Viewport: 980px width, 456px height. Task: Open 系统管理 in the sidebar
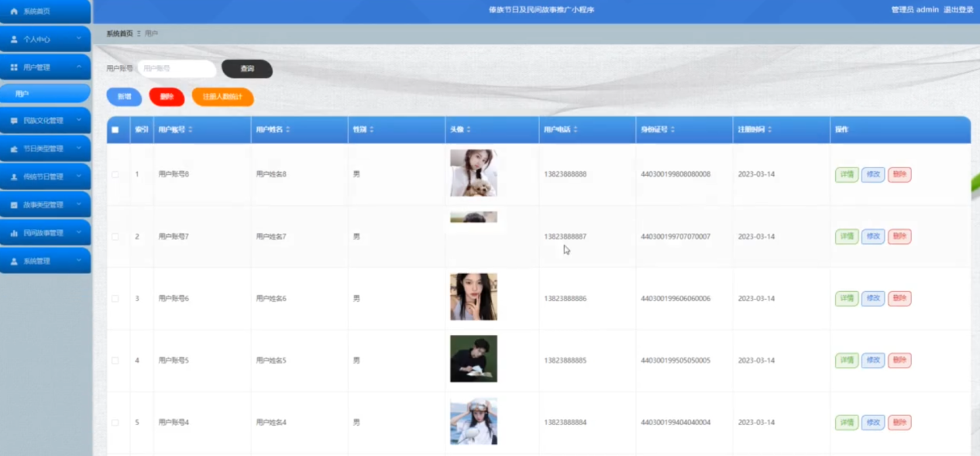click(46, 262)
